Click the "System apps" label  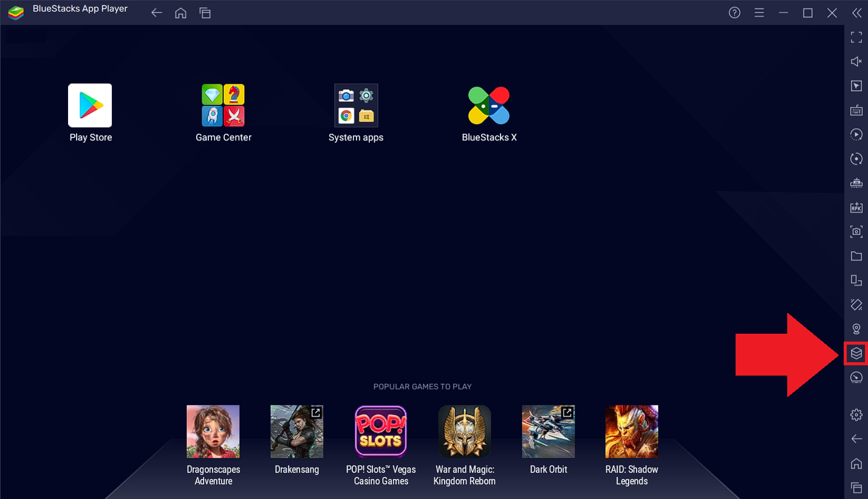pos(356,137)
